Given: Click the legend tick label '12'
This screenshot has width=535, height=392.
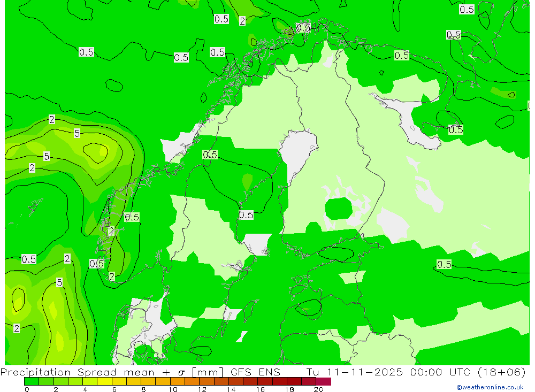Looking at the screenshot, I should tap(202, 389).
